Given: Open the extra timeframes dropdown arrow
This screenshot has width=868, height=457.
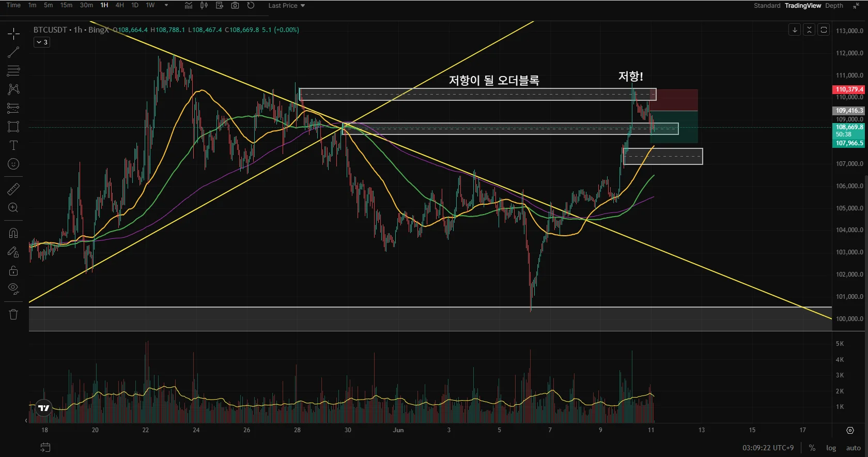Looking at the screenshot, I should 166,5.
